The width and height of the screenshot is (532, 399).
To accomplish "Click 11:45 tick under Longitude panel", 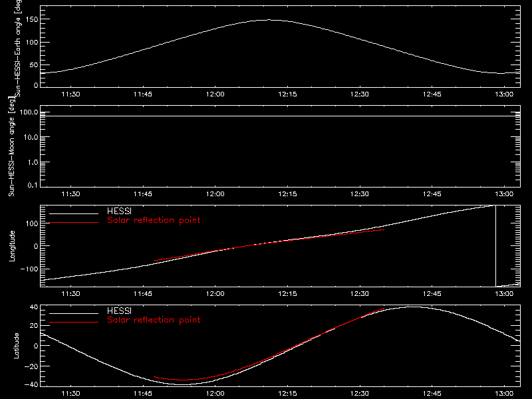I will pos(143,294).
